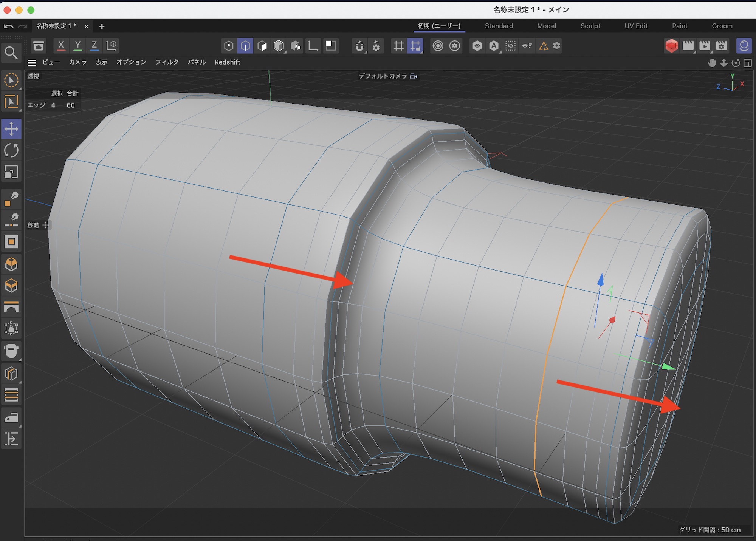The height and width of the screenshot is (541, 756).
Task: Select the Rotate tool in left toolbar
Action: [11, 150]
